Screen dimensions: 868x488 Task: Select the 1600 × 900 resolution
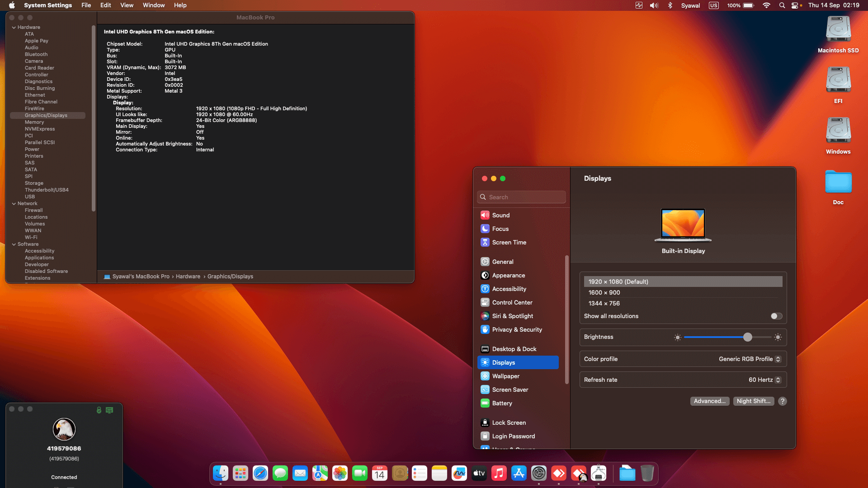[x=605, y=292]
